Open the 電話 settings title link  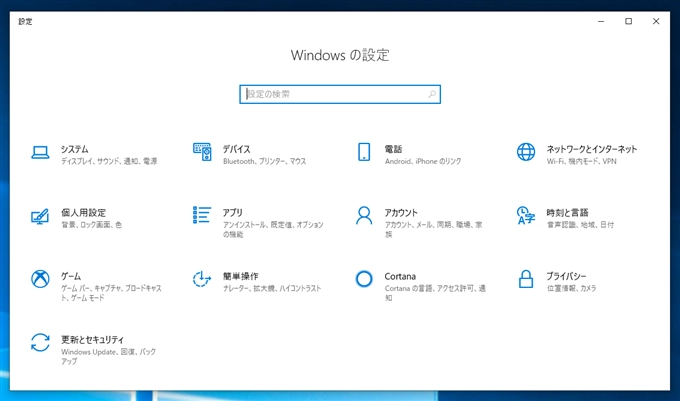(393, 149)
